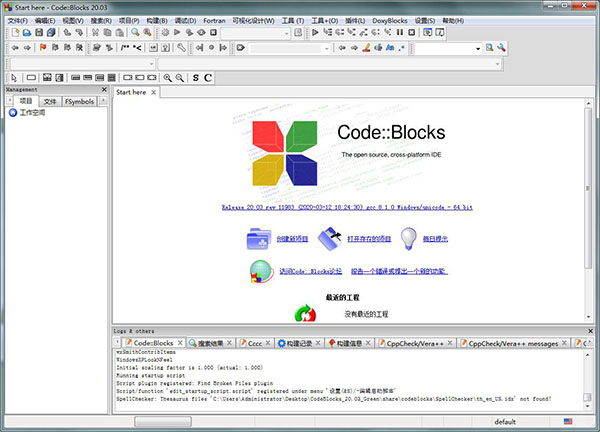Click the arrow pointer select tool
Viewport: 600px width, 432px height.
15,78
